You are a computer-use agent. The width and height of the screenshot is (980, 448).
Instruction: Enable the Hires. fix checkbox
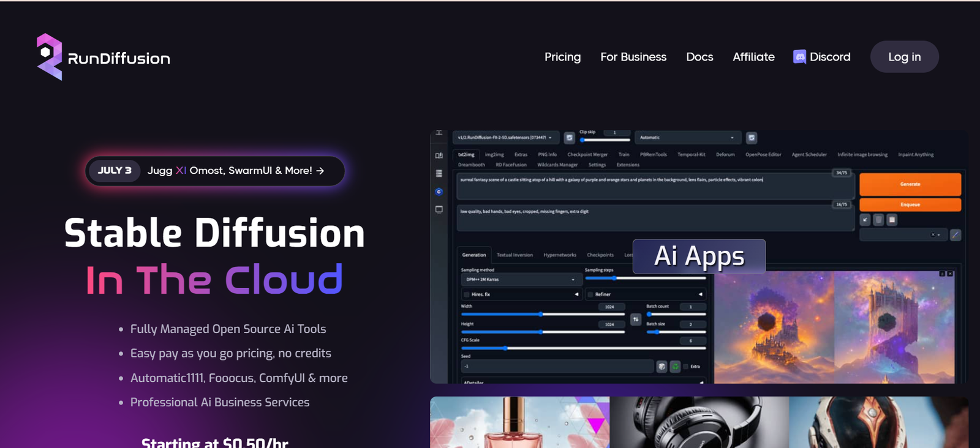pyautogui.click(x=467, y=294)
